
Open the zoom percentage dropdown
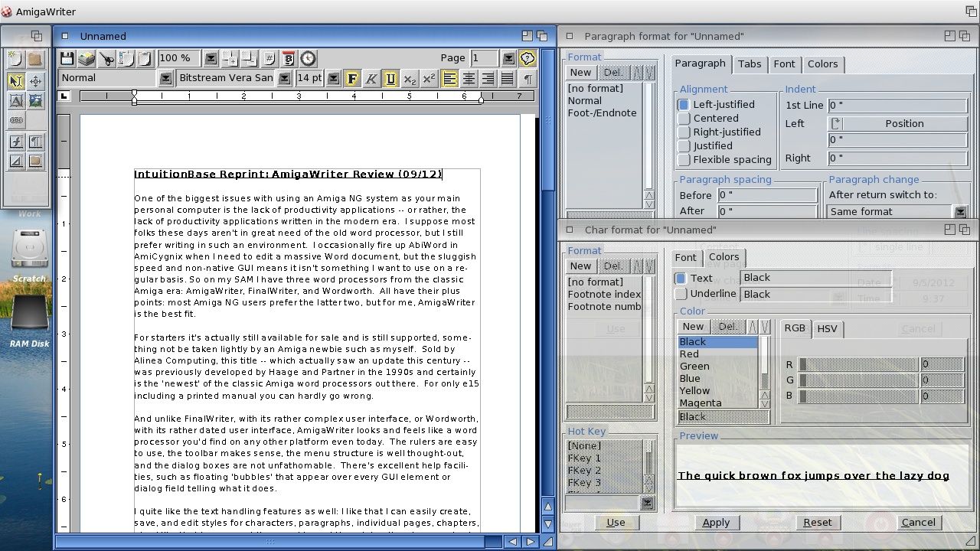[x=211, y=58]
